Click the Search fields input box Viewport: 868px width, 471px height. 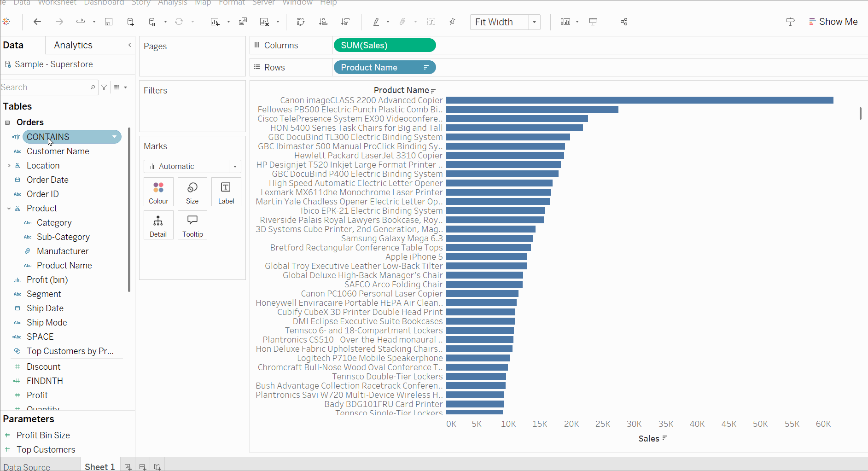[46, 87]
